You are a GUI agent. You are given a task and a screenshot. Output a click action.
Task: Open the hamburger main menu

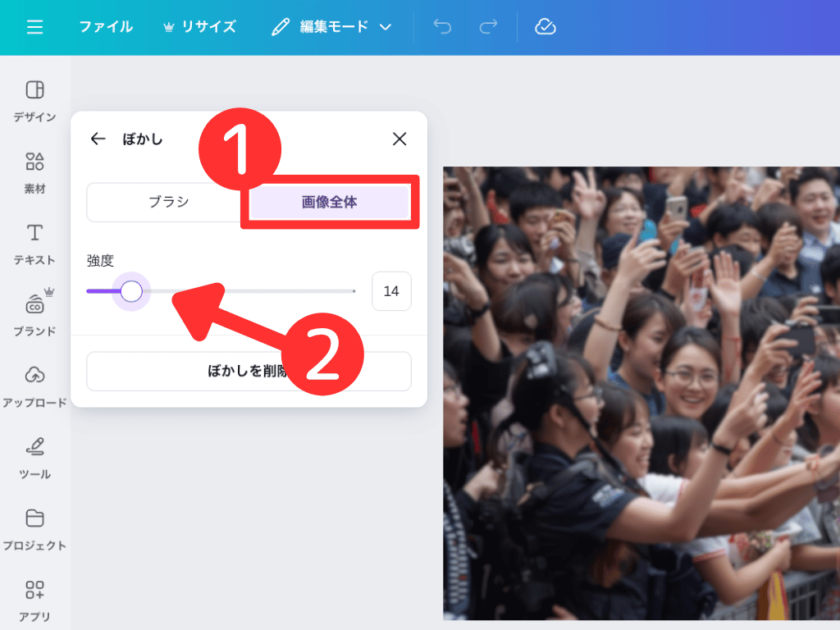[34, 27]
